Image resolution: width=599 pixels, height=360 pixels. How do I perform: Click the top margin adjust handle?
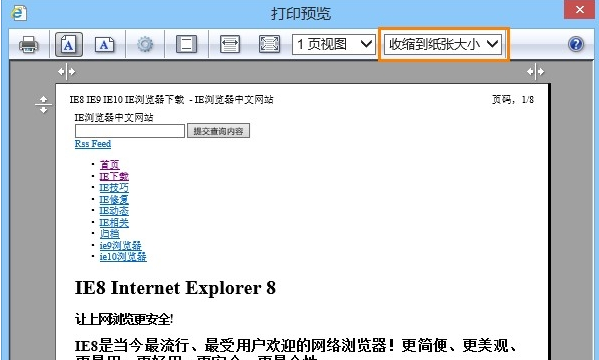[43, 105]
